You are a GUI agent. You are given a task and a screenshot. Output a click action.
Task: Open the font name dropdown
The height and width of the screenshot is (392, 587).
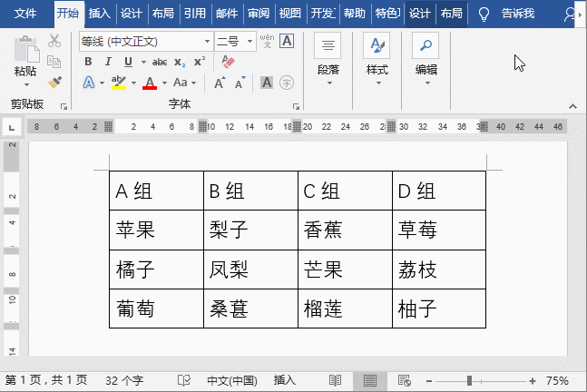tap(145, 41)
